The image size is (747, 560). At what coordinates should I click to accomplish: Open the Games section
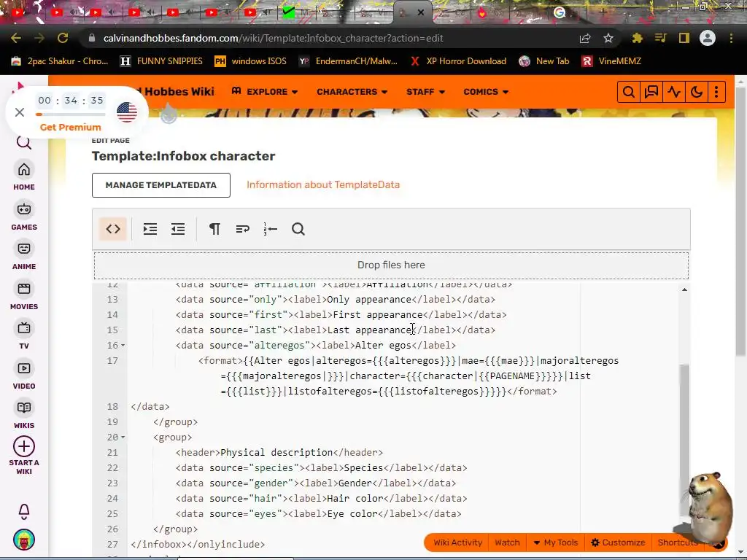click(x=24, y=216)
